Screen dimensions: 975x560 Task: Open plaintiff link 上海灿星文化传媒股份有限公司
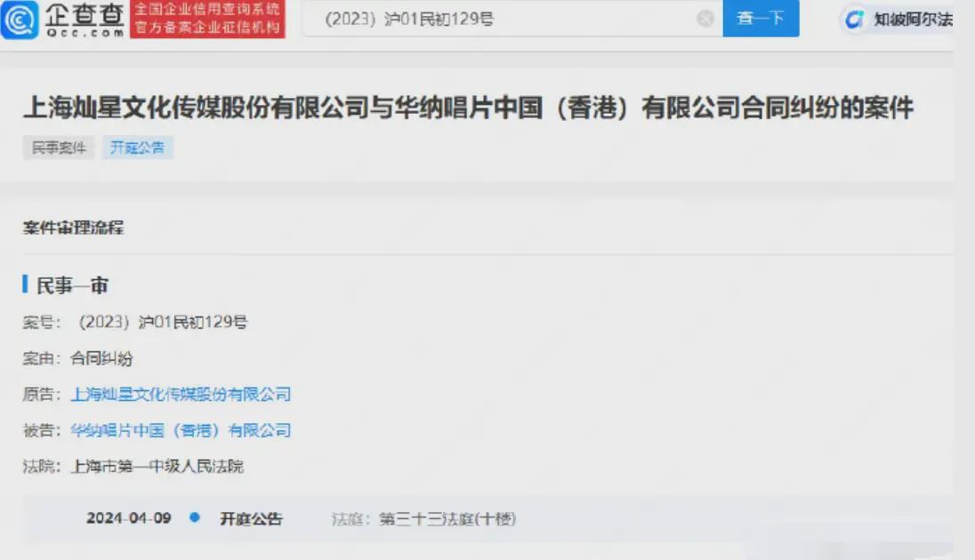click(181, 394)
